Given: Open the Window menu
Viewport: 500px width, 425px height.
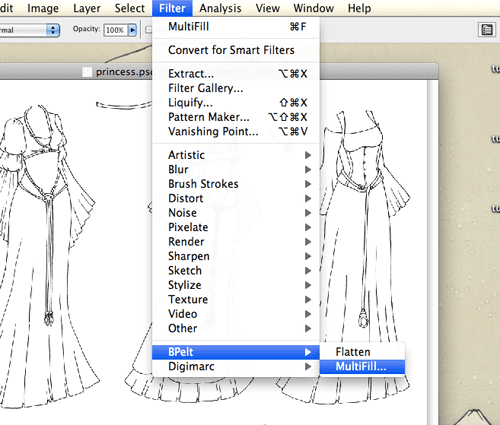Looking at the screenshot, I should (x=314, y=8).
